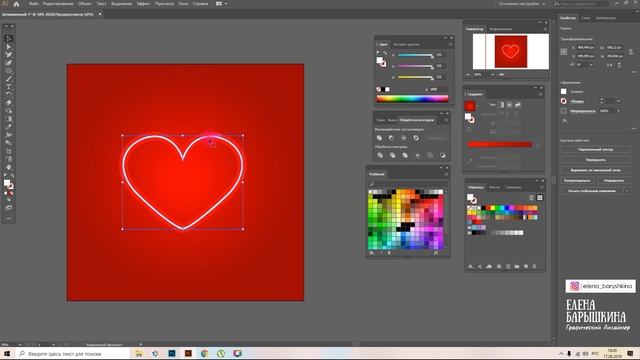Click the Windows taskbar search box
640x360 pixels.
pyautogui.click(x=72, y=353)
